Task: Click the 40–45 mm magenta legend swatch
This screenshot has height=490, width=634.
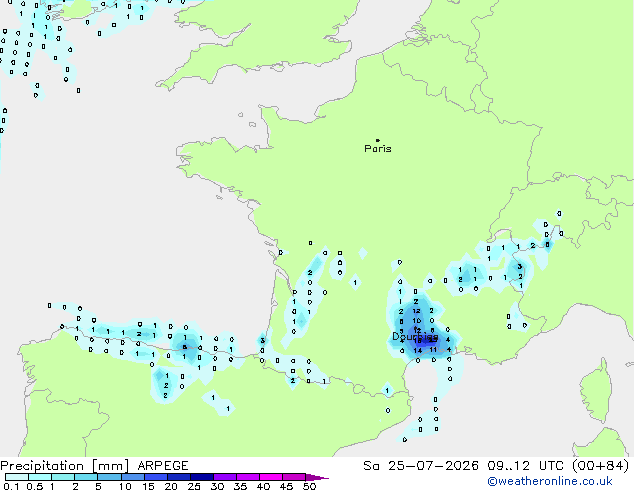Action: point(271,477)
